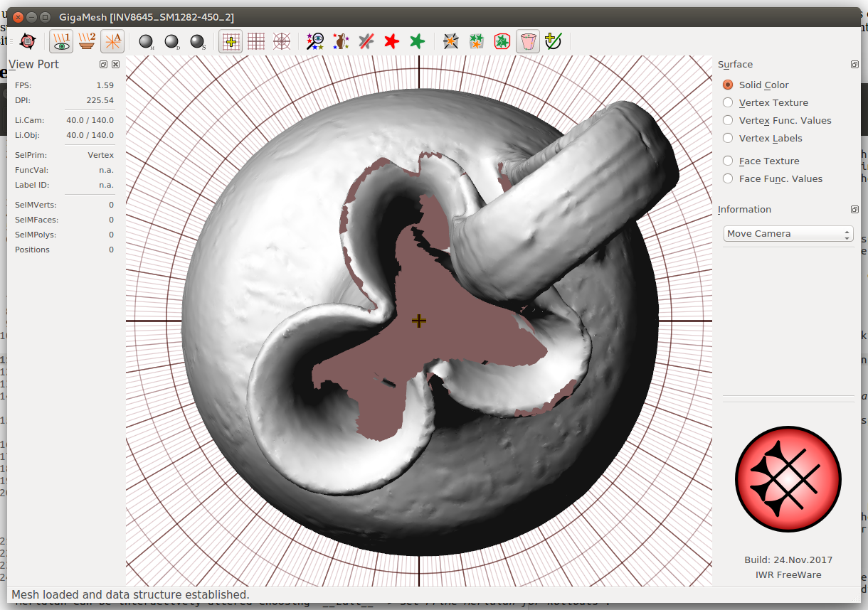Screen dimensions: 868x610
Task: Click the green star icon
Action: pyautogui.click(x=418, y=41)
